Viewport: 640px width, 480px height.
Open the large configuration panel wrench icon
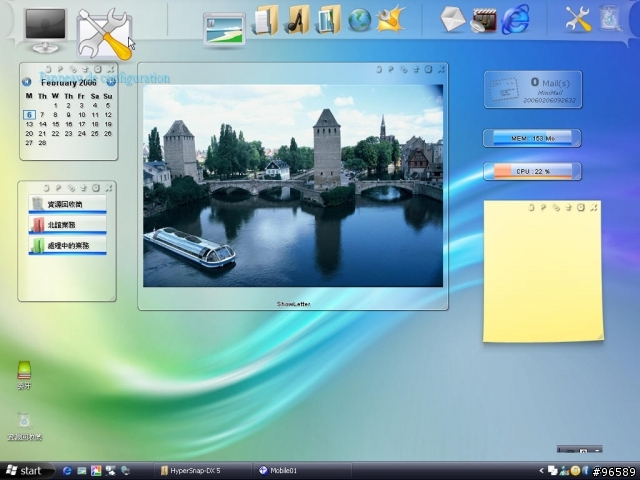[105, 35]
